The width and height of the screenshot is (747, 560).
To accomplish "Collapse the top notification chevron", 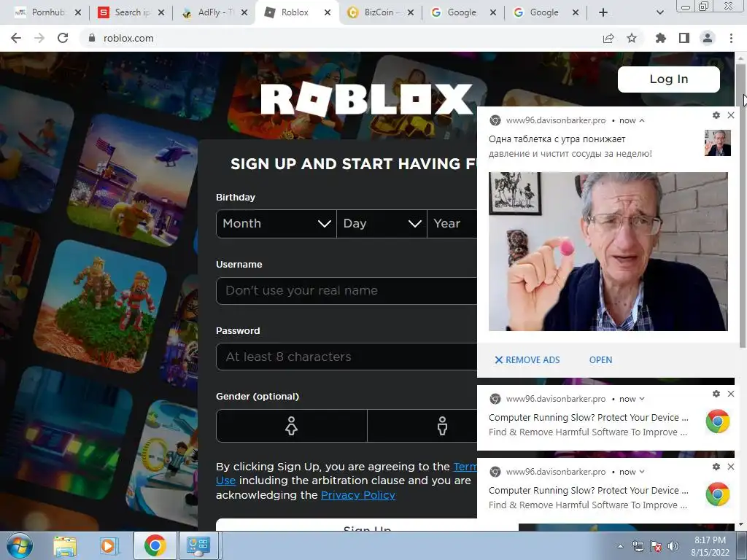I will pyautogui.click(x=642, y=120).
